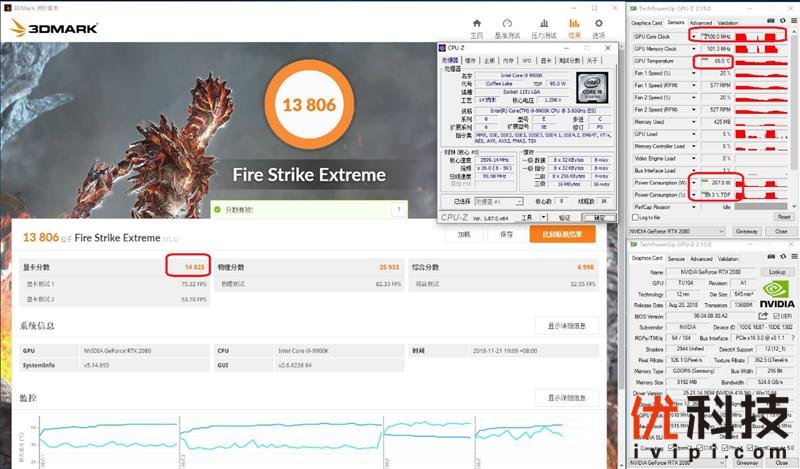Click the screenshot camera icon in GPU-Z Sensors window

point(770,21)
